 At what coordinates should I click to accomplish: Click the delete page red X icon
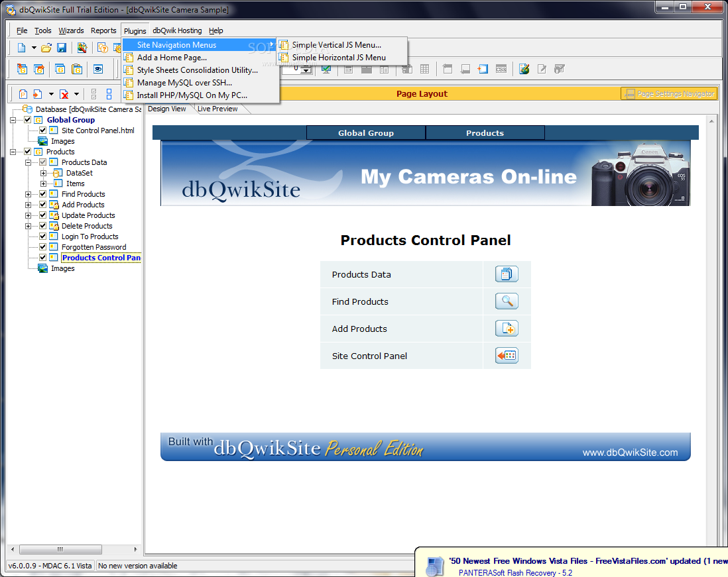pyautogui.click(x=64, y=94)
